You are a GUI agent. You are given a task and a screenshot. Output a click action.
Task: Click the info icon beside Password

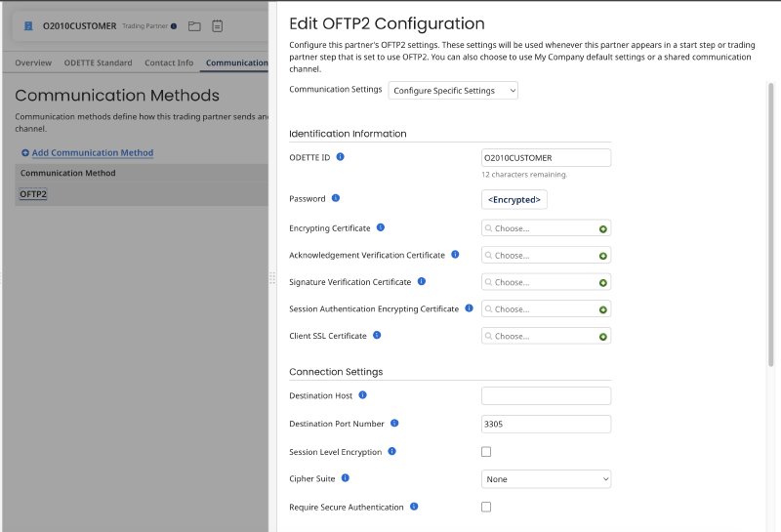(x=336, y=198)
